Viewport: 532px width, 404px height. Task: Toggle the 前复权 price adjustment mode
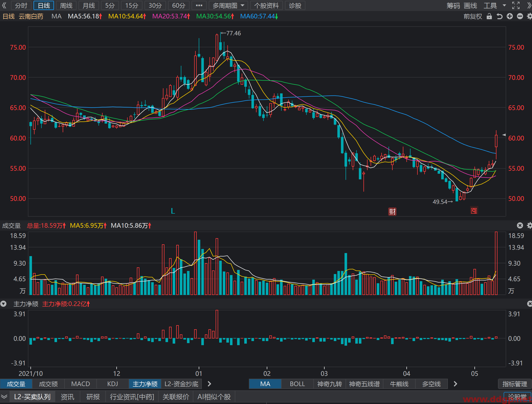(x=473, y=16)
